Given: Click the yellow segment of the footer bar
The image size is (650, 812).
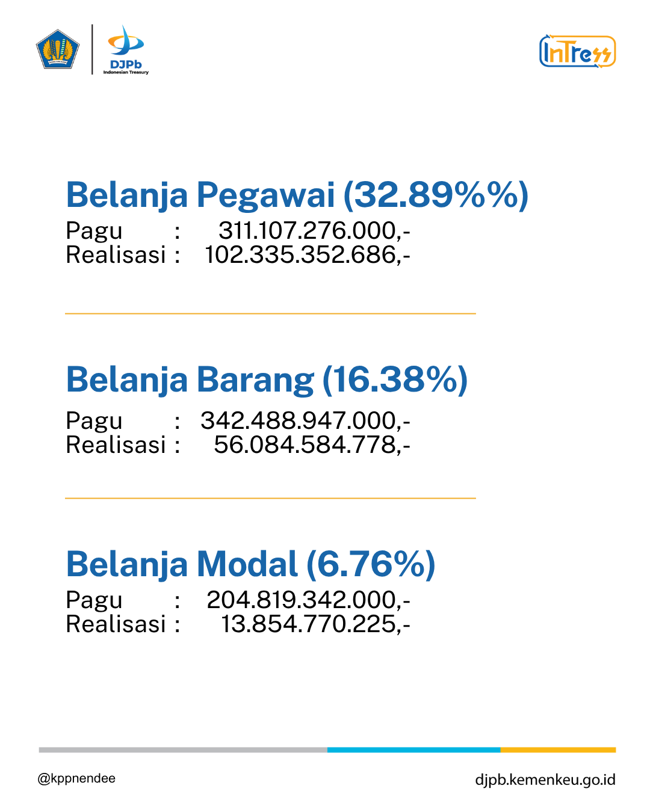Looking at the screenshot, I should pos(559,750).
